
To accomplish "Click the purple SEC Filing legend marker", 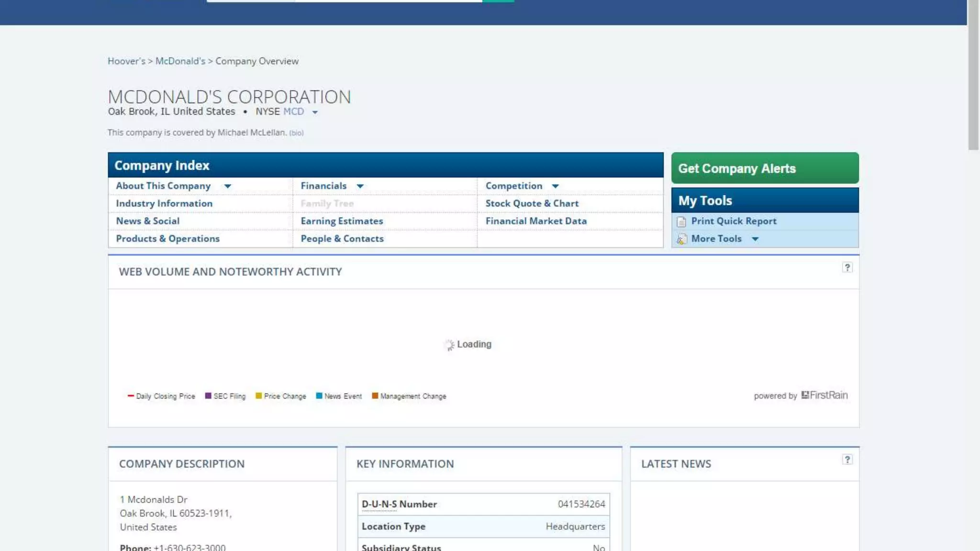I will tap(208, 396).
